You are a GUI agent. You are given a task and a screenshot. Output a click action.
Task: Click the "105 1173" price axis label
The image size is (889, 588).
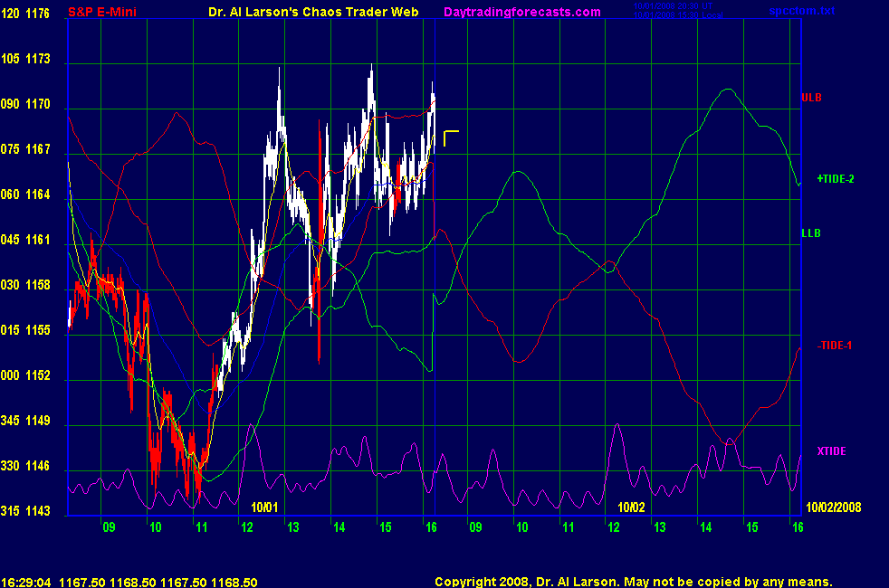pos(25,58)
